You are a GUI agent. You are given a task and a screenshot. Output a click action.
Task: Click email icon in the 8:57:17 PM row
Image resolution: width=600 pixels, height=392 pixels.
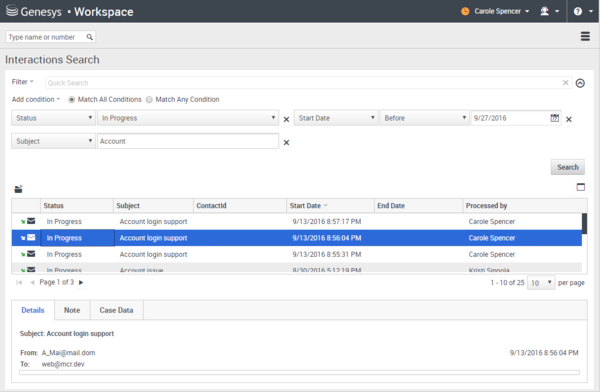31,221
